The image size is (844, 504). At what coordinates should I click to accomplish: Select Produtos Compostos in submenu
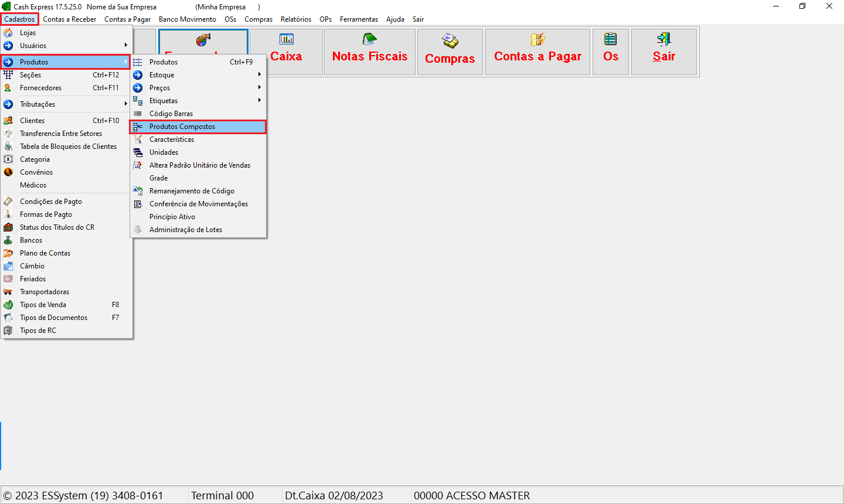tap(198, 127)
